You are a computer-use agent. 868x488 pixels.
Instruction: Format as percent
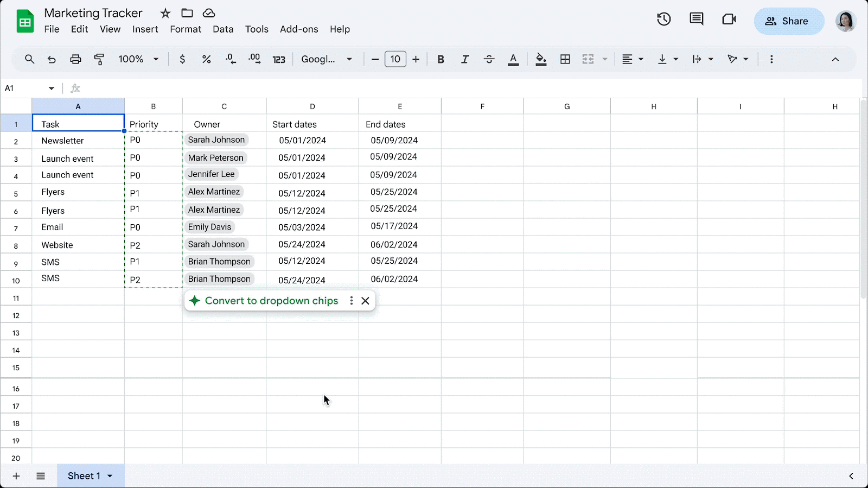[x=206, y=59]
